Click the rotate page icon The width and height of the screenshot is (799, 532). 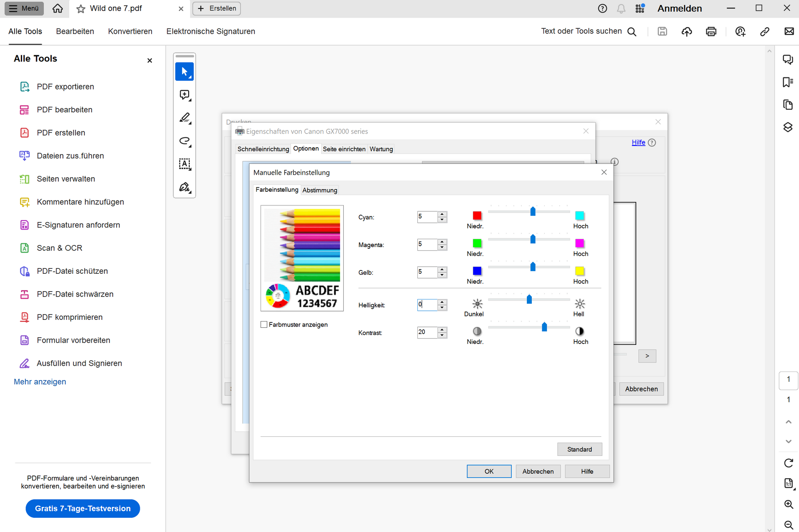tap(788, 463)
